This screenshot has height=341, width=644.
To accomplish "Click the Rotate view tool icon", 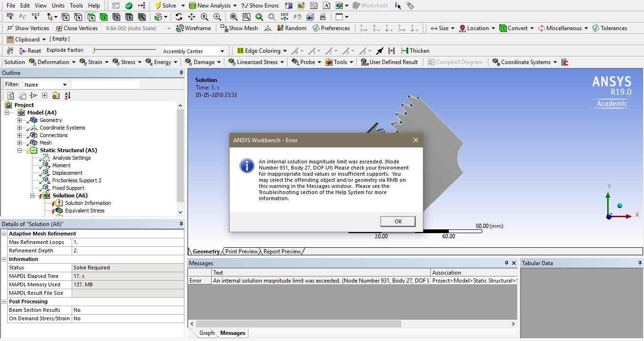I will tap(179, 17).
